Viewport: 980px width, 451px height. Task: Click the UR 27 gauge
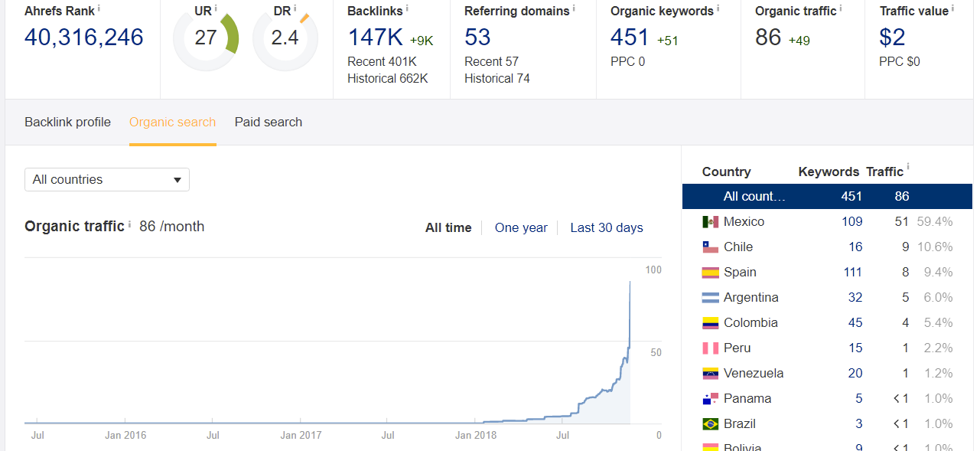click(x=206, y=37)
